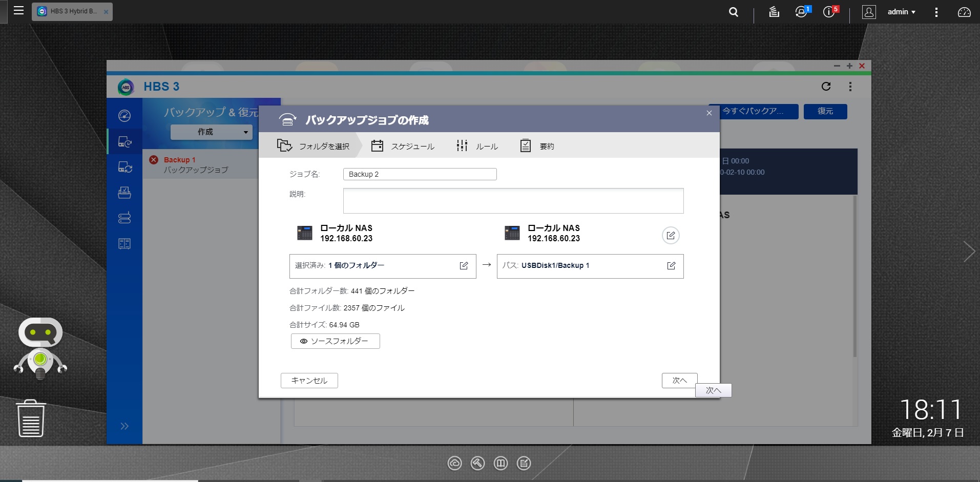
Task: Click 合計フォルダー数 441 text line
Action: pos(352,291)
